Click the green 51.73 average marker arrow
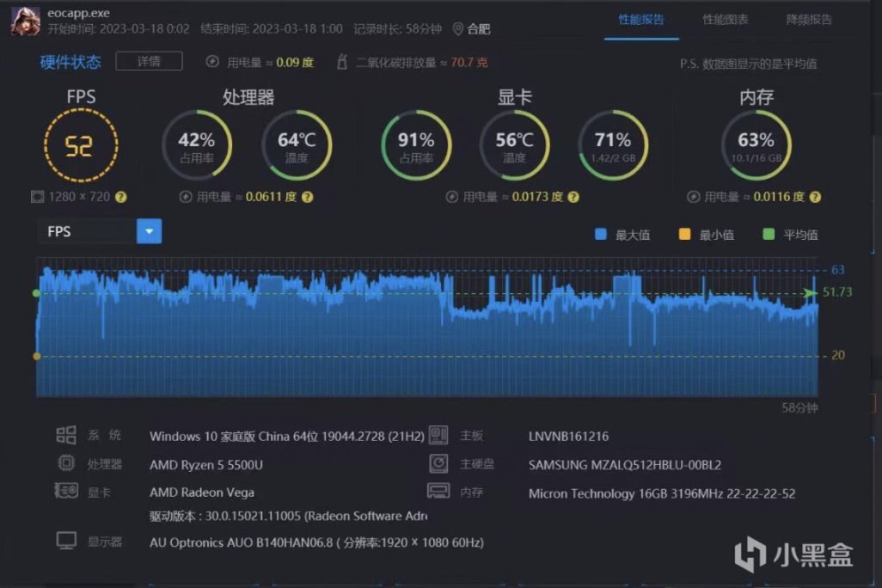Viewport: 882px width, 588px height. click(810, 292)
